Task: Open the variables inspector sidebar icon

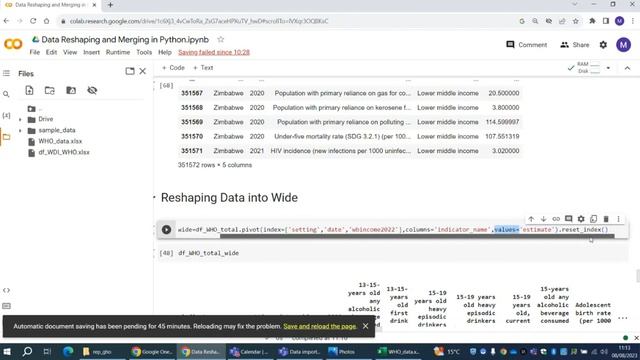Action: [x=6, y=116]
